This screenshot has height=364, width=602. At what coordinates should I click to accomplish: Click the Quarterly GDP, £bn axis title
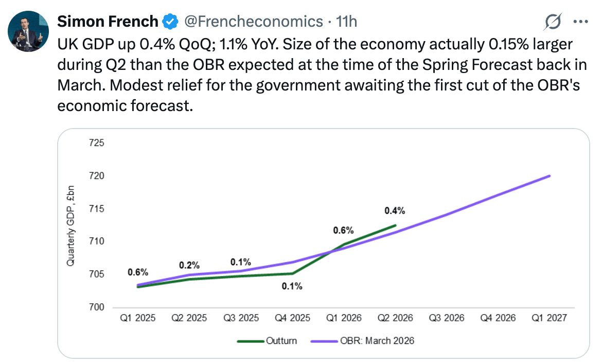coord(70,226)
